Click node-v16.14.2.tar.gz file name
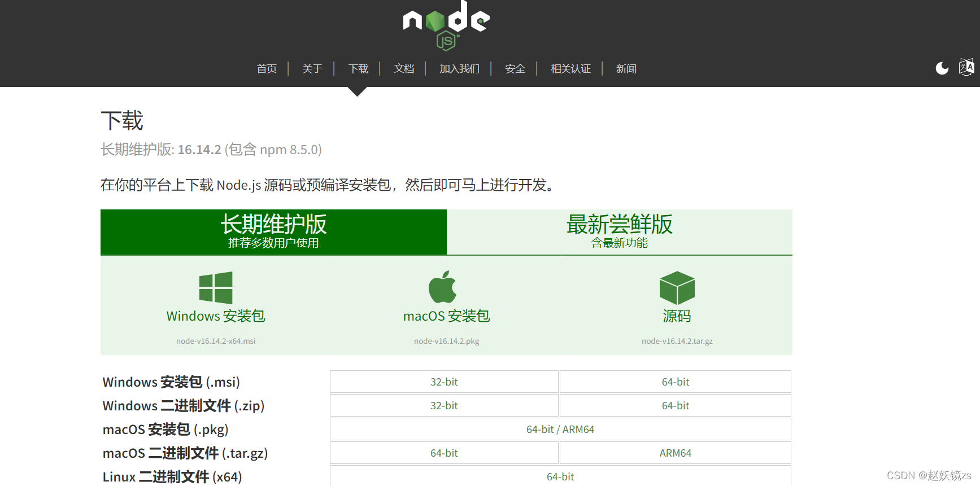980x486 pixels. pyautogui.click(x=677, y=341)
